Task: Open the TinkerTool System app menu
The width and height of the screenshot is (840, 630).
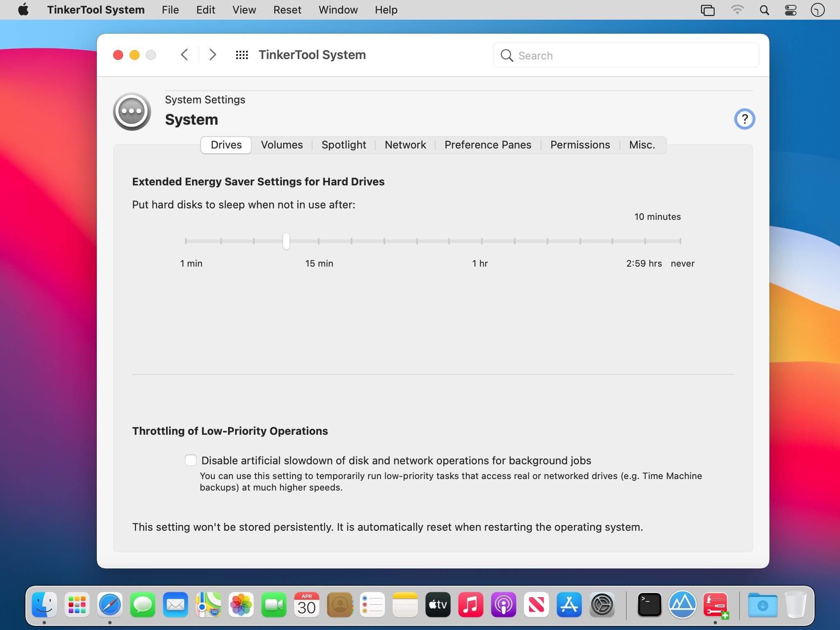Action: coord(96,10)
